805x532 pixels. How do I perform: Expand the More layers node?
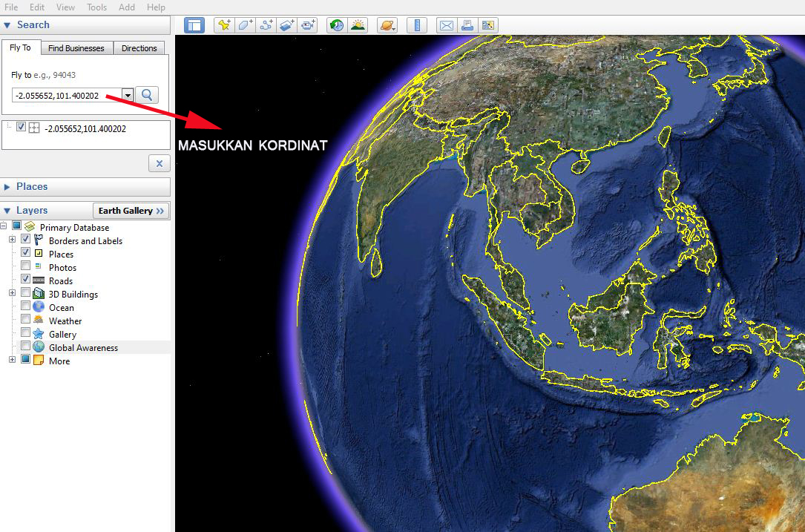[x=13, y=360]
